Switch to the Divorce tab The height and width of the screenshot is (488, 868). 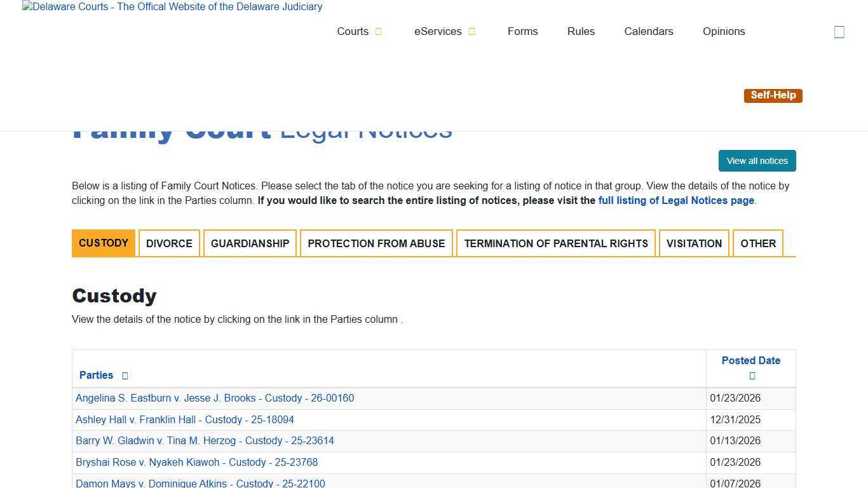click(169, 243)
